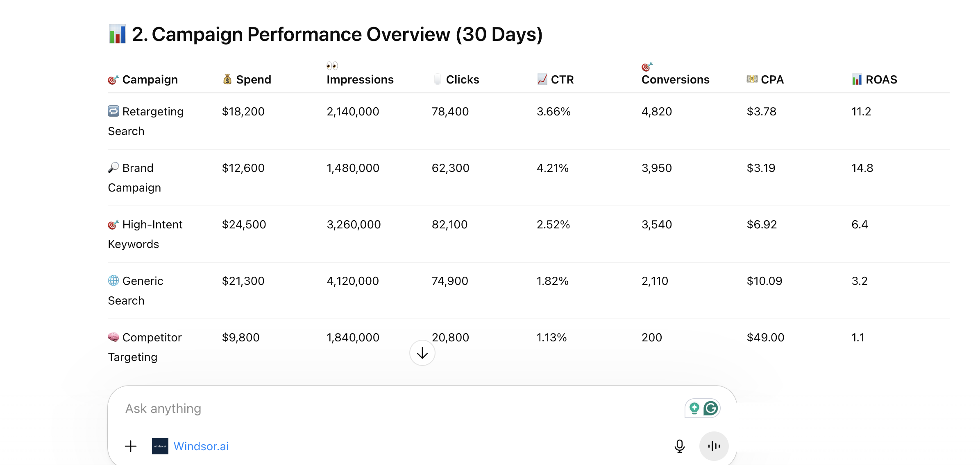This screenshot has height=465, width=980.
Task: Click the globe icon beside Generic Search
Action: point(113,280)
